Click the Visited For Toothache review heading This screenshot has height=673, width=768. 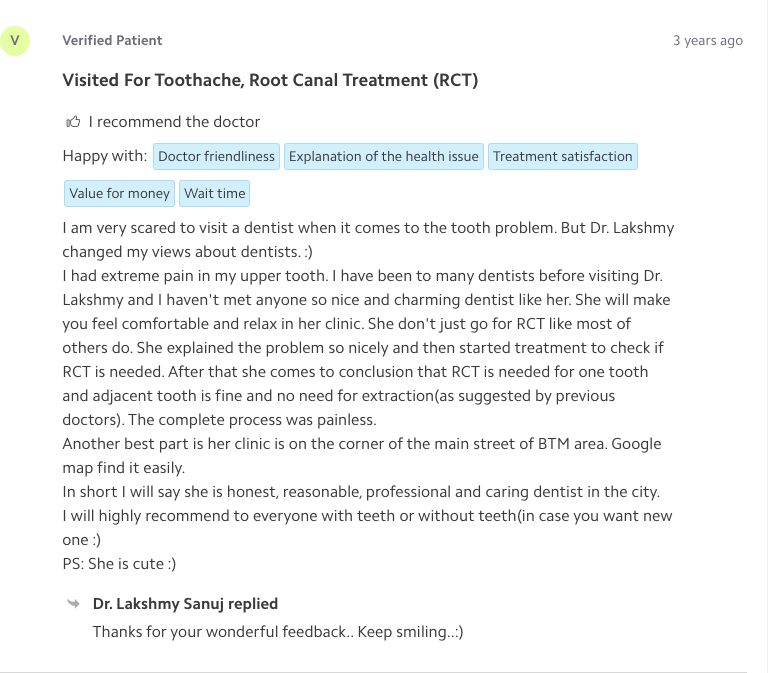point(270,80)
